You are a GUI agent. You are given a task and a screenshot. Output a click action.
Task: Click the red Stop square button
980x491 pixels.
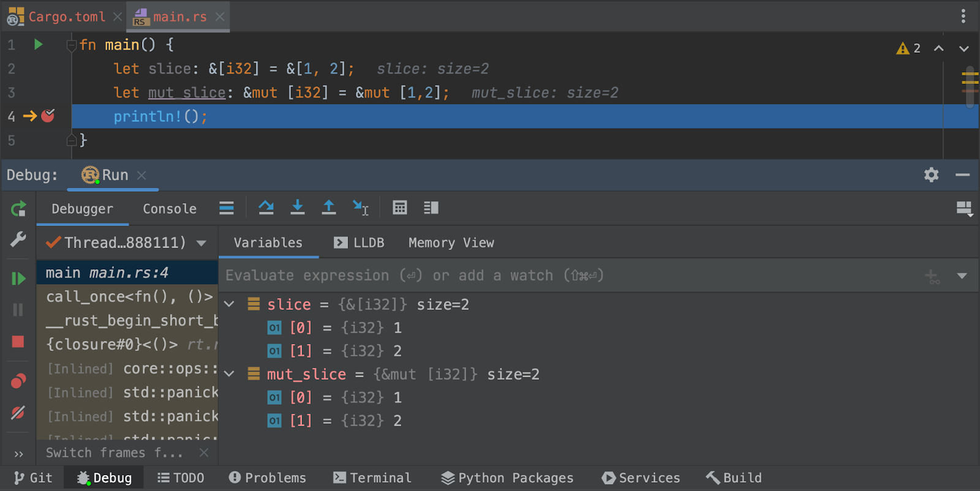(18, 342)
